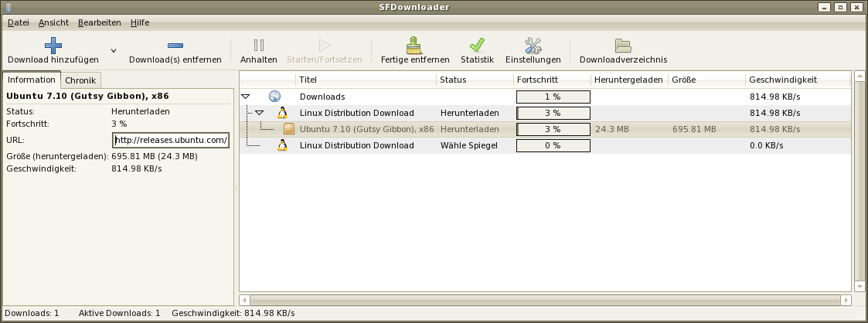
Task: Click the Download(s) entfernen minus icon
Action: (x=175, y=46)
